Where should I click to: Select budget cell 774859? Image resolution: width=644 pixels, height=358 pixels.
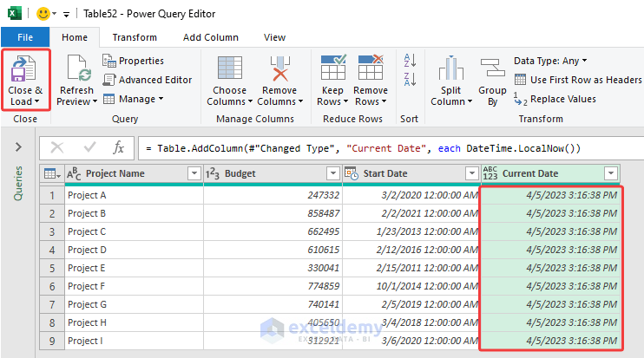click(273, 286)
